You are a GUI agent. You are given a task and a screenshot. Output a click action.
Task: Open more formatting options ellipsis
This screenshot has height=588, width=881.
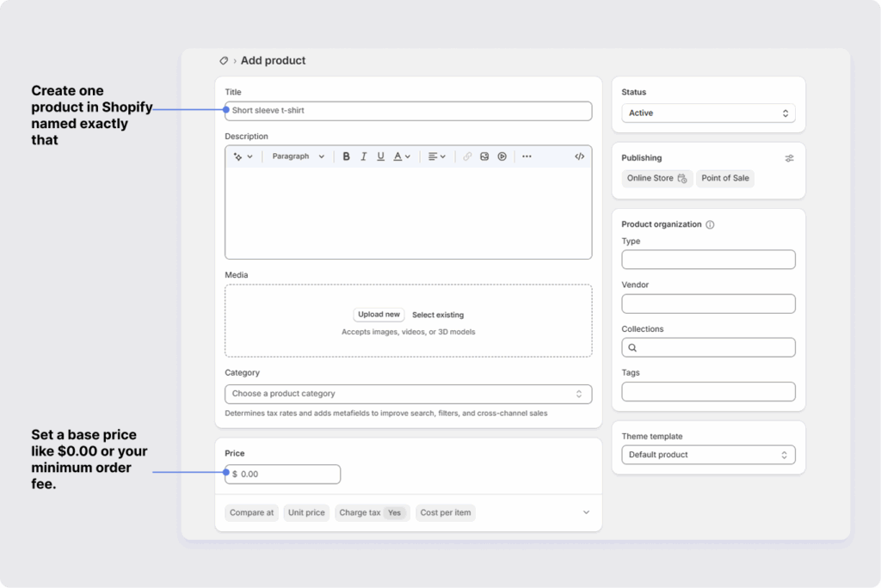(527, 156)
